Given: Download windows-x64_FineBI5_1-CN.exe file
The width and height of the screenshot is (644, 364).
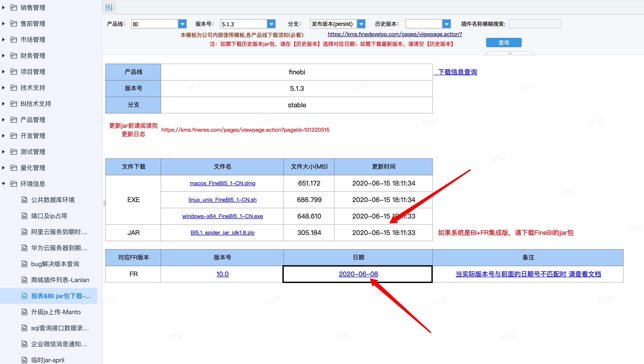Looking at the screenshot, I should pyautogui.click(x=222, y=216).
